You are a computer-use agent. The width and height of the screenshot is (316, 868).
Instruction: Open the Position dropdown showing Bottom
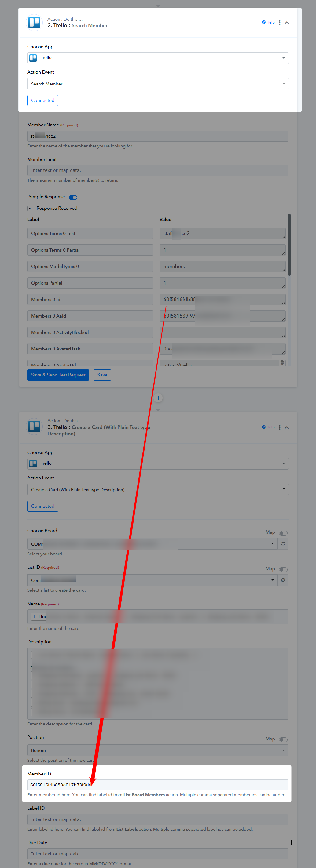[158, 750]
